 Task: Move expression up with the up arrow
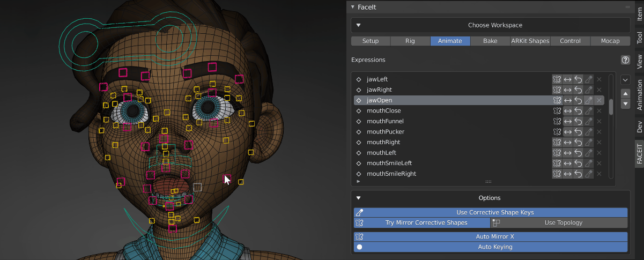(x=625, y=93)
